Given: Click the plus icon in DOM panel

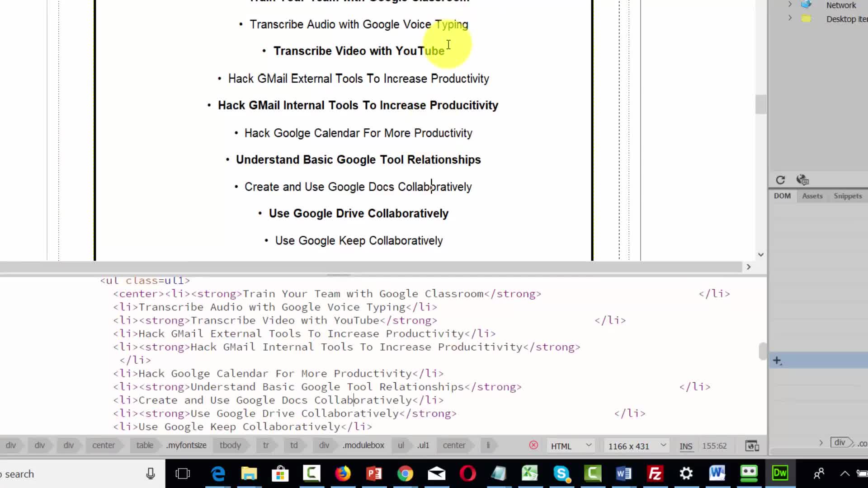Looking at the screenshot, I should [777, 361].
